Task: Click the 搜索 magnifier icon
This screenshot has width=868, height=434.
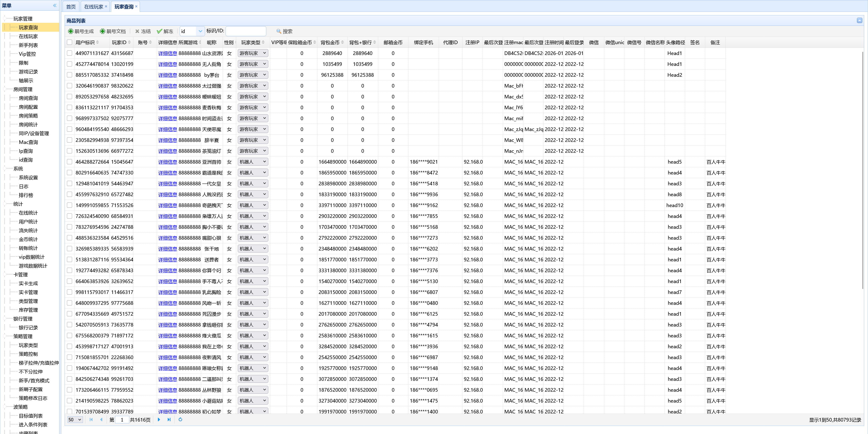Action: pos(279,31)
